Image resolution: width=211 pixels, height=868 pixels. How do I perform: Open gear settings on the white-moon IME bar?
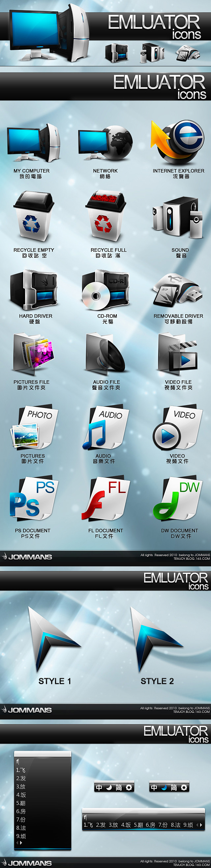click(129, 787)
